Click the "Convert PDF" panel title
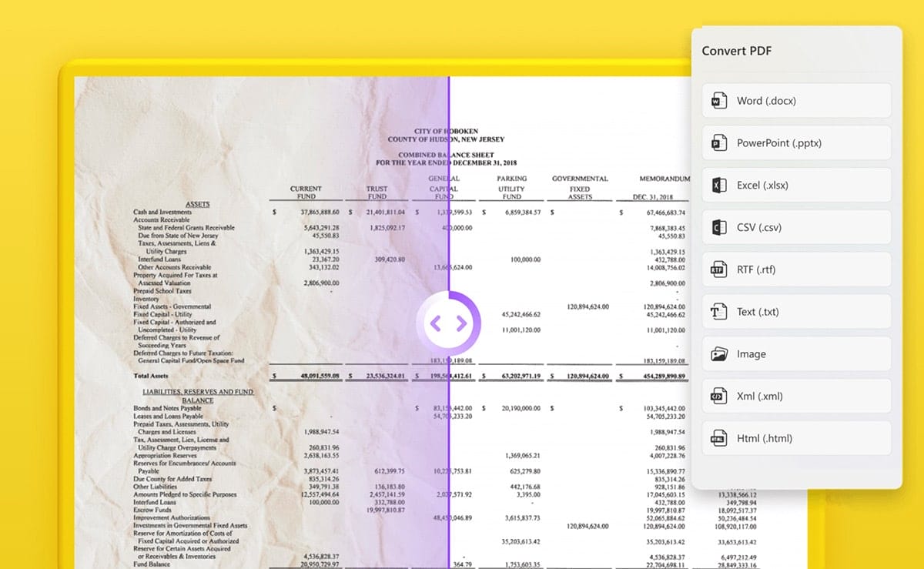 click(x=736, y=52)
